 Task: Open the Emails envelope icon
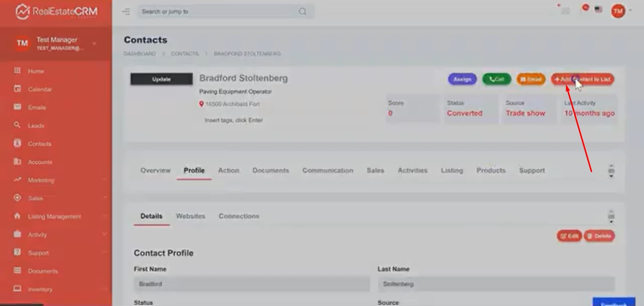tap(17, 107)
